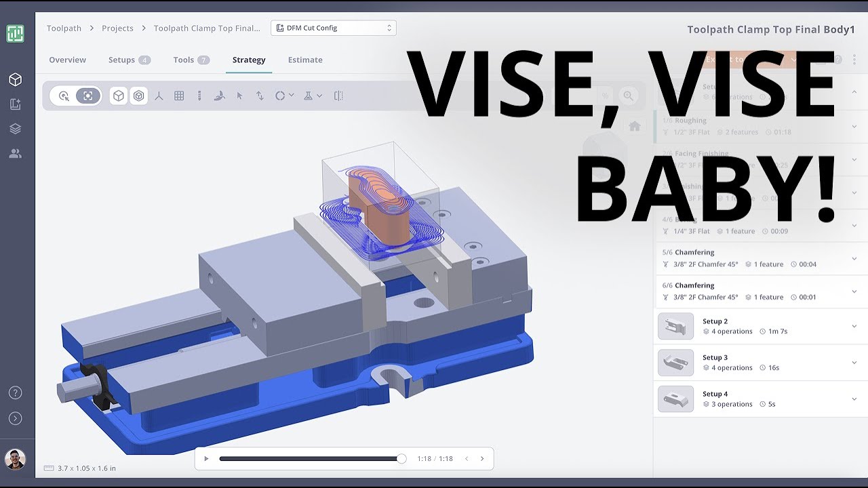Open the dashed circle dropdown
Image resolution: width=868 pixels, height=488 pixels.
284,96
